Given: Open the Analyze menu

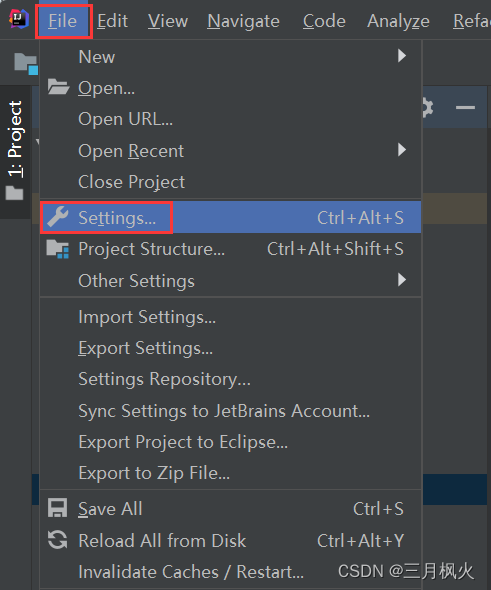Looking at the screenshot, I should (398, 21).
